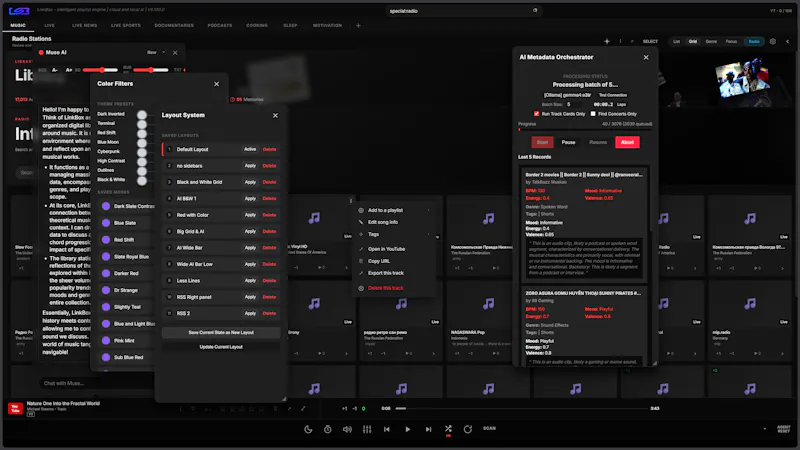Viewport: 800px width, 450px height.
Task: Select Edit song info in context menu
Action: click(383, 222)
